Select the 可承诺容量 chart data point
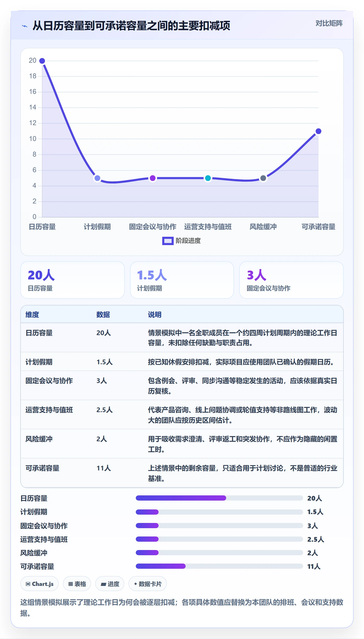Viewport: 364px width, 639px height. pyautogui.click(x=318, y=131)
